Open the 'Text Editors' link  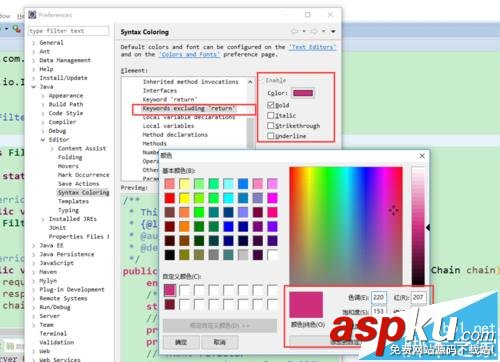pos(312,47)
